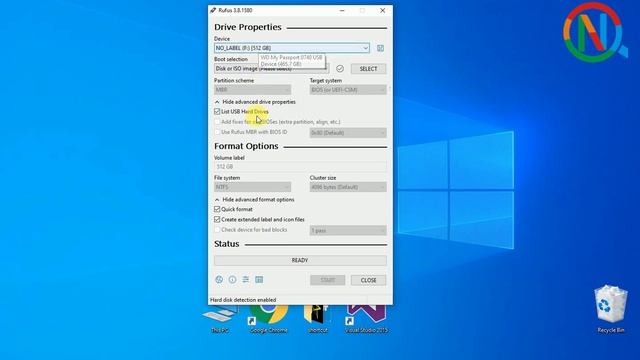Click the Drive Properties heading
Screen dimensions: 640x360
coord(248,27)
